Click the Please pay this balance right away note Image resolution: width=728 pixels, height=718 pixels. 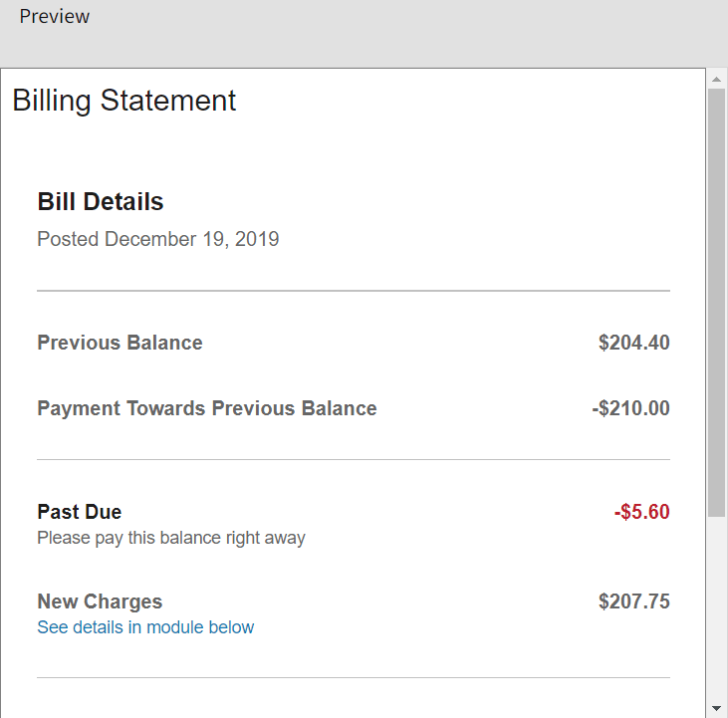pyautogui.click(x=171, y=538)
